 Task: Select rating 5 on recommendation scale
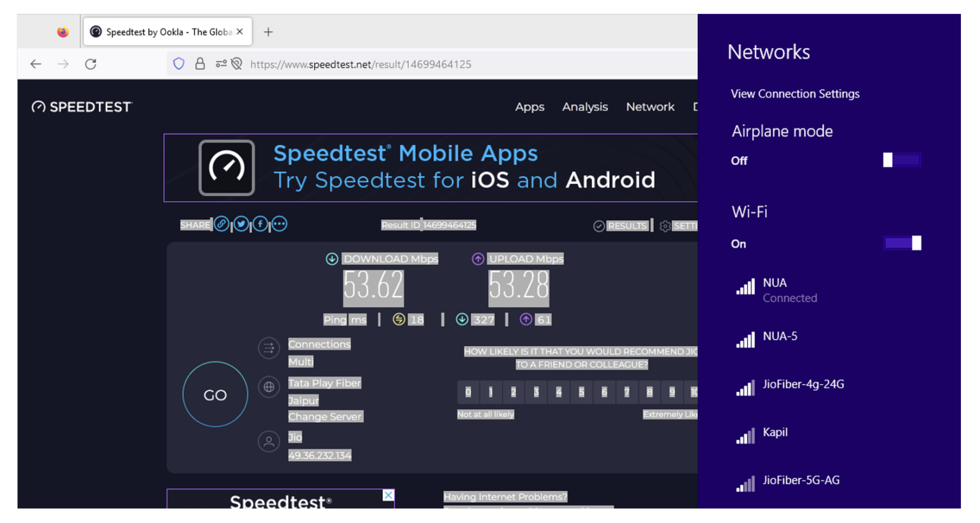581,392
